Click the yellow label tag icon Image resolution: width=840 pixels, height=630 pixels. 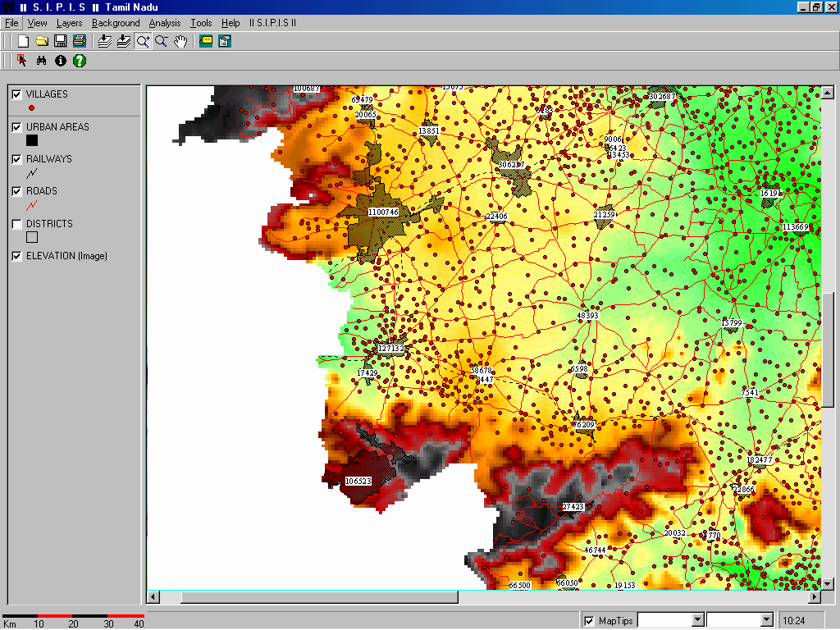click(206, 41)
